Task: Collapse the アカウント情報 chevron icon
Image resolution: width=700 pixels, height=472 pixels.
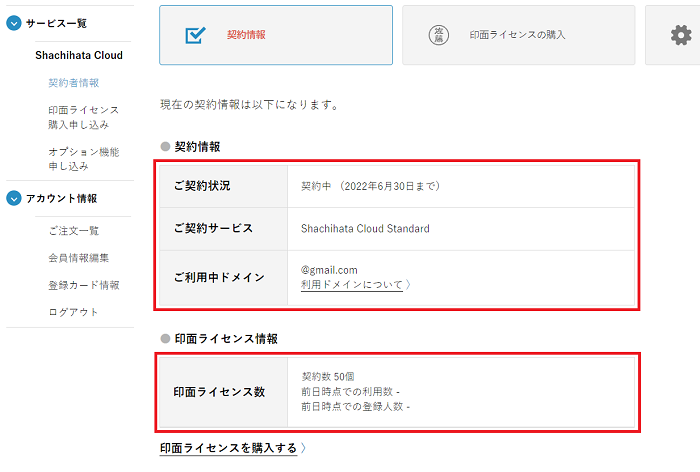Action: pos(14,198)
